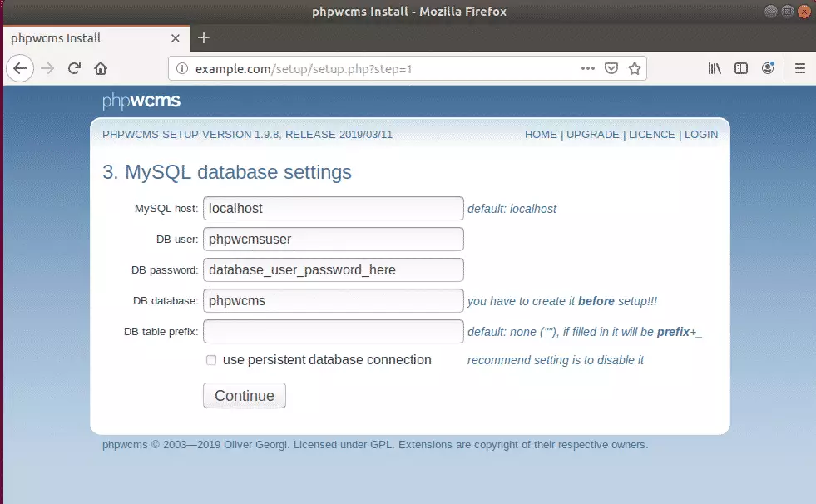Save page to Pocket icon
816x504 pixels.
pos(611,68)
